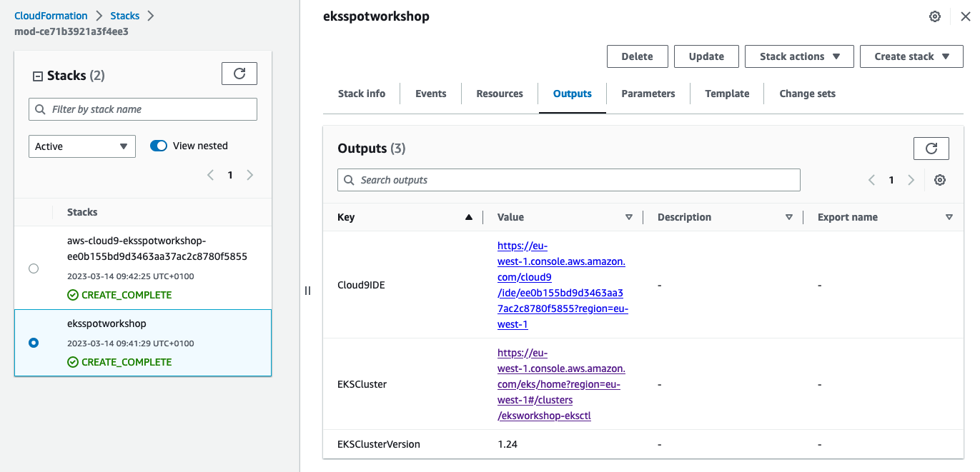980x472 pixels.
Task: Click the Delete stack button
Action: point(638,56)
